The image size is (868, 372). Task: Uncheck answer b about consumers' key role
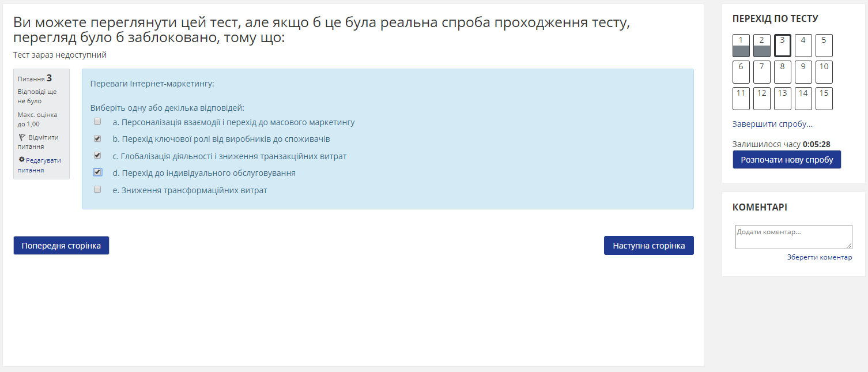pyautogui.click(x=97, y=138)
